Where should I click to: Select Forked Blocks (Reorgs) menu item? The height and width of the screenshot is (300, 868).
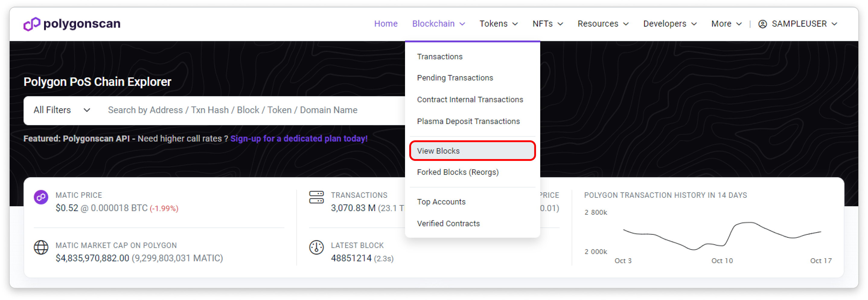(x=458, y=172)
